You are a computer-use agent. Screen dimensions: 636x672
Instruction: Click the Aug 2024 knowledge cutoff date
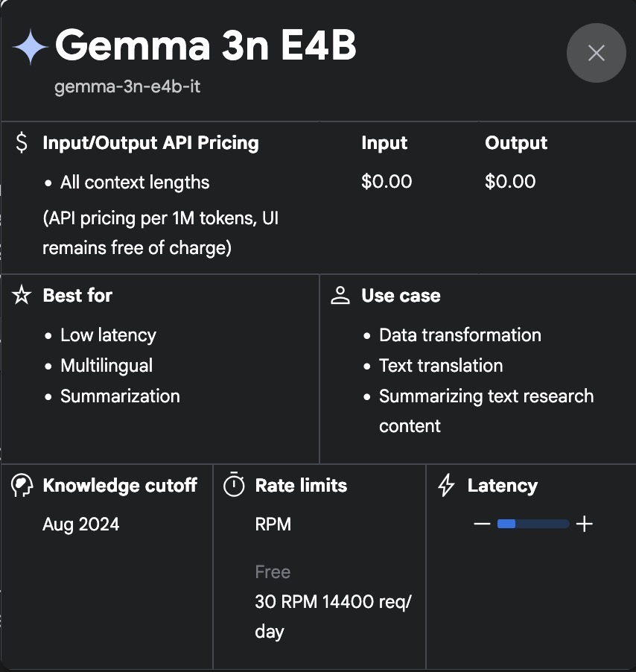tap(81, 524)
